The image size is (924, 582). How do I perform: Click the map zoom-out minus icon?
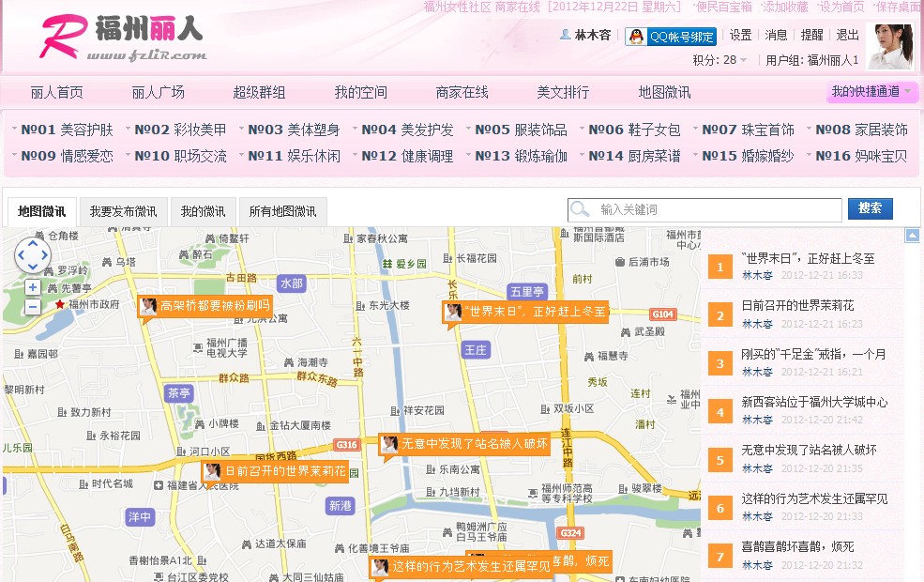(33, 306)
